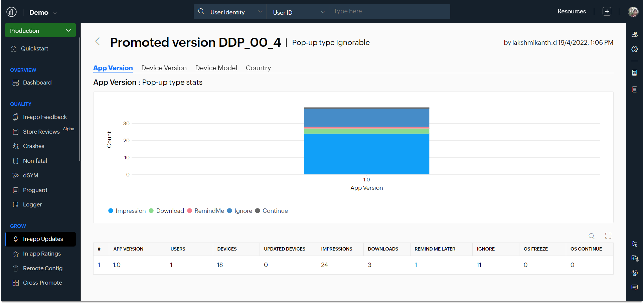
Task: Click the Quickstart home icon
Action: [x=14, y=49]
